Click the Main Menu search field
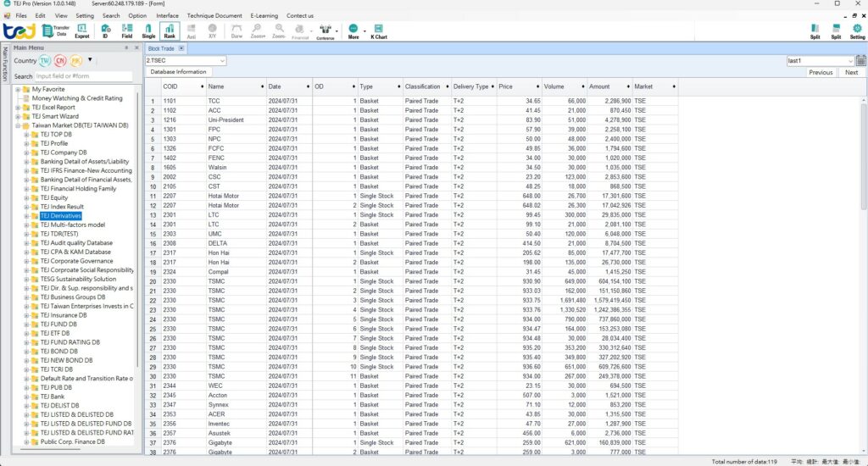 [83, 76]
